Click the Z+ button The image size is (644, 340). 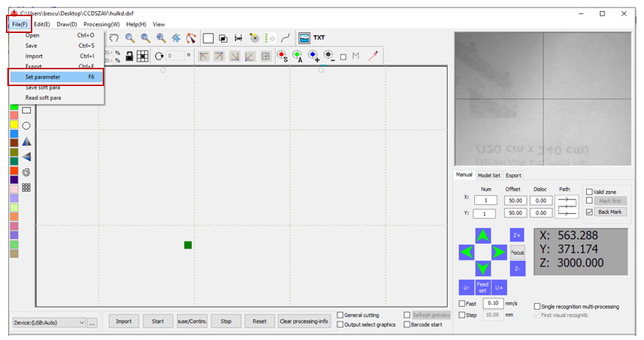[x=517, y=235]
